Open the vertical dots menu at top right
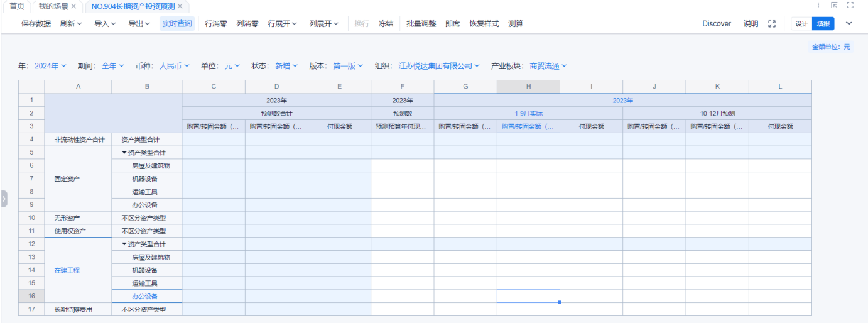 coord(818,6)
